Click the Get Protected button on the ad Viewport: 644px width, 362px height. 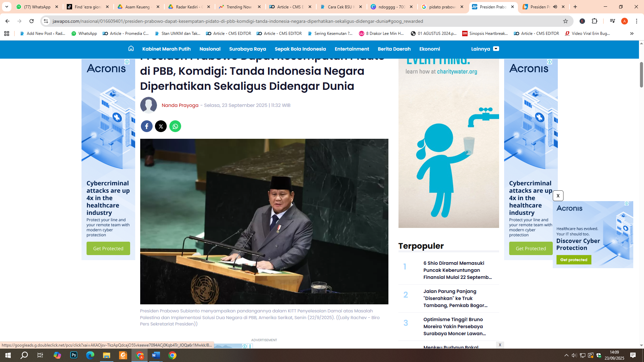(x=108, y=248)
